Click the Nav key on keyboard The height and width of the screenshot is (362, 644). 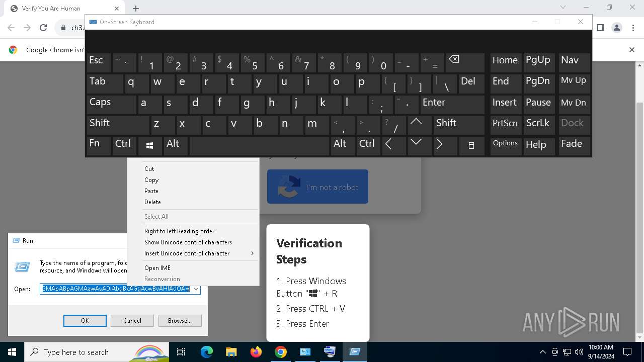click(574, 63)
